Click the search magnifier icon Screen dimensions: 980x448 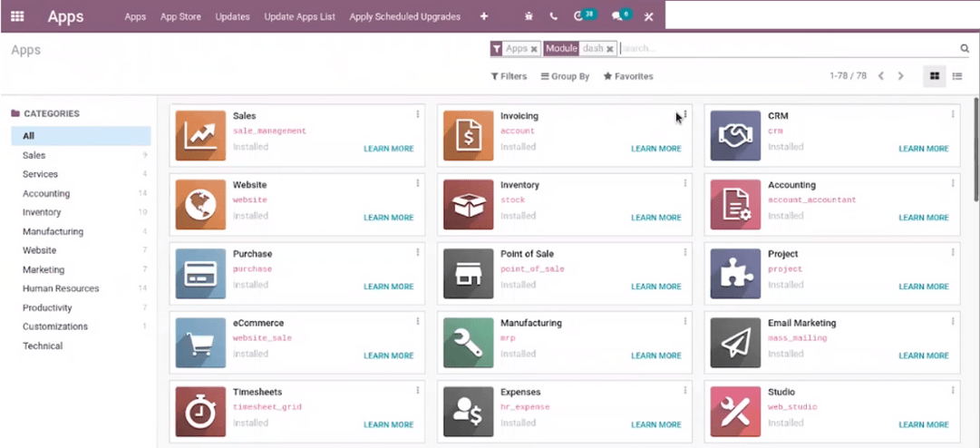click(965, 48)
